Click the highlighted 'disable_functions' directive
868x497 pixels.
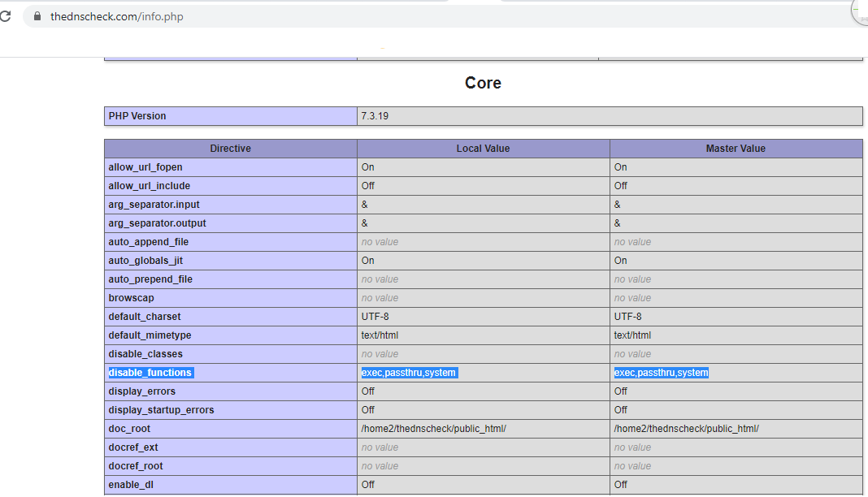150,374
